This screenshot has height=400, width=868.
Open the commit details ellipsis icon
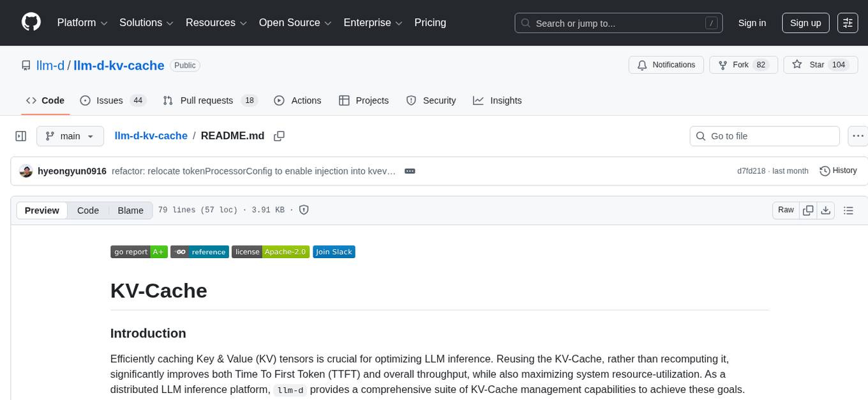[x=410, y=171]
